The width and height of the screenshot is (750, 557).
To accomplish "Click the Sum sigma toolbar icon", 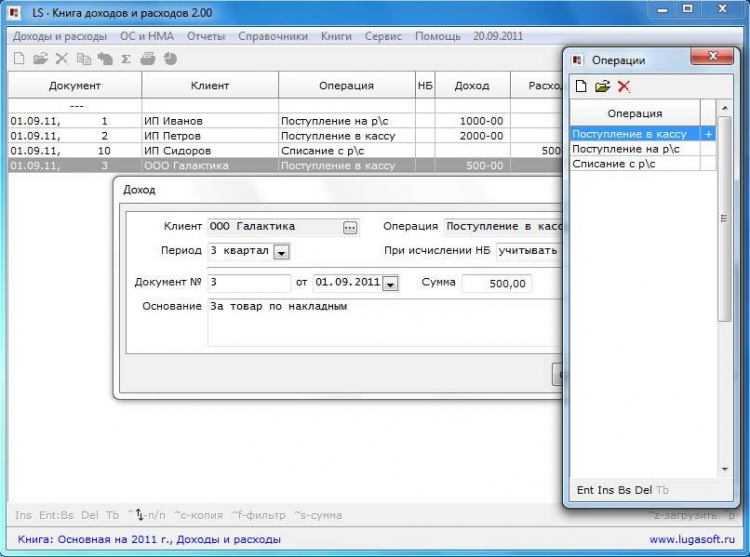I will (x=126, y=59).
